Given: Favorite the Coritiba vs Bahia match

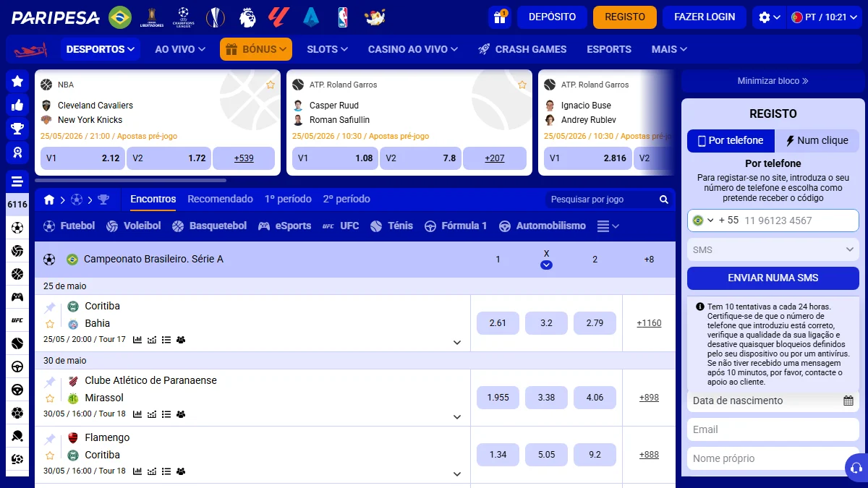Looking at the screenshot, I should [50, 324].
